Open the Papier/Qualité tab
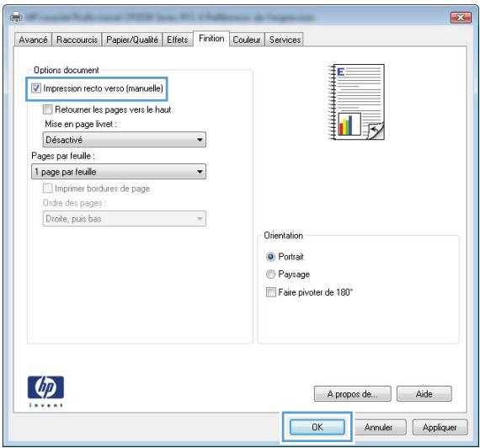Screen dimensions: 480x448 click(x=132, y=40)
